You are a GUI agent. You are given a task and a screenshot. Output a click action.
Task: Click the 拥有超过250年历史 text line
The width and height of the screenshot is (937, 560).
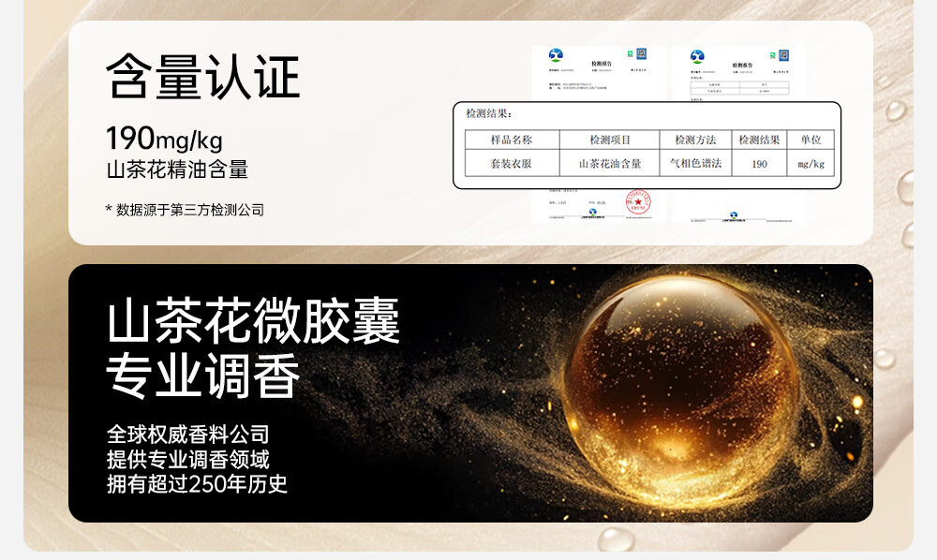(197, 484)
